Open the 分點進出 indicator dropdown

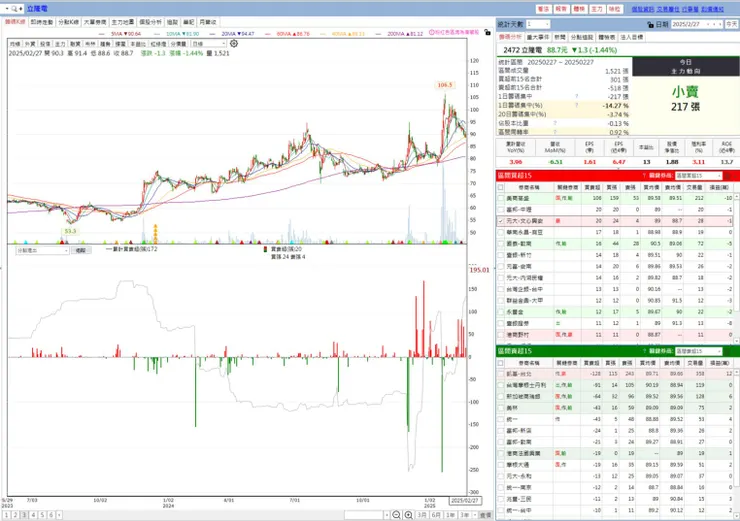coord(42,251)
